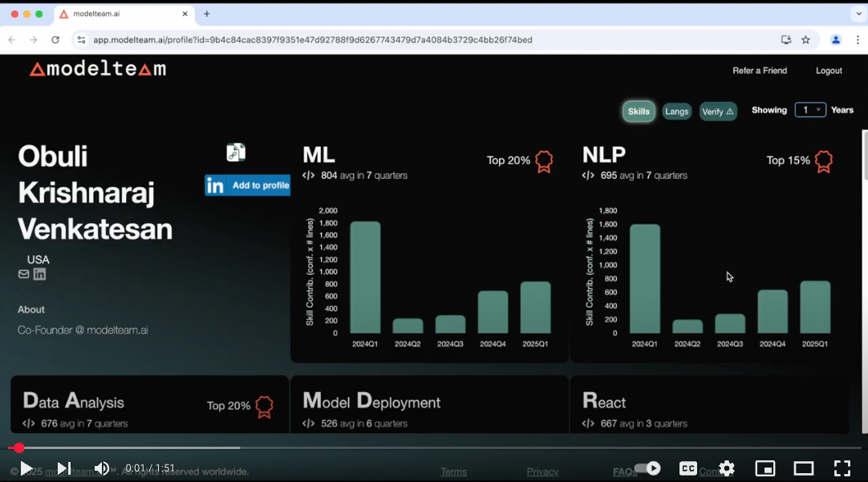Click the page vertical scrollbar

pyautogui.click(x=865, y=155)
